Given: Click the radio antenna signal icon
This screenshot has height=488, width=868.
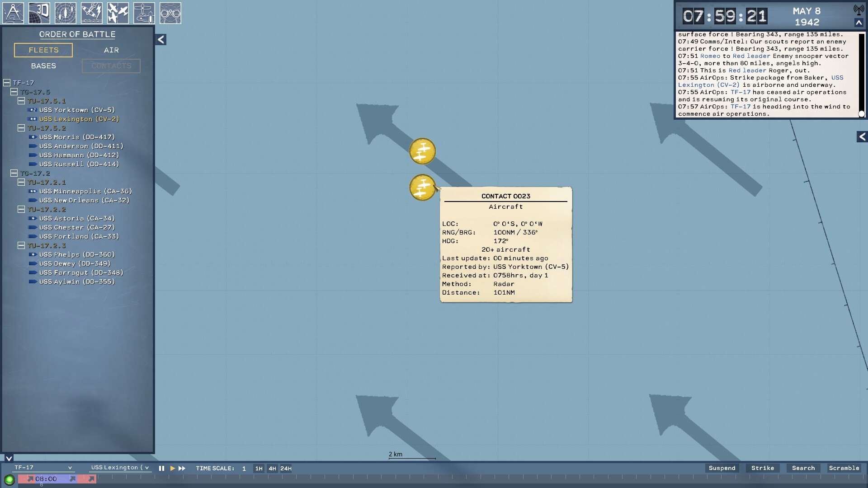Looking at the screenshot, I should (859, 9).
